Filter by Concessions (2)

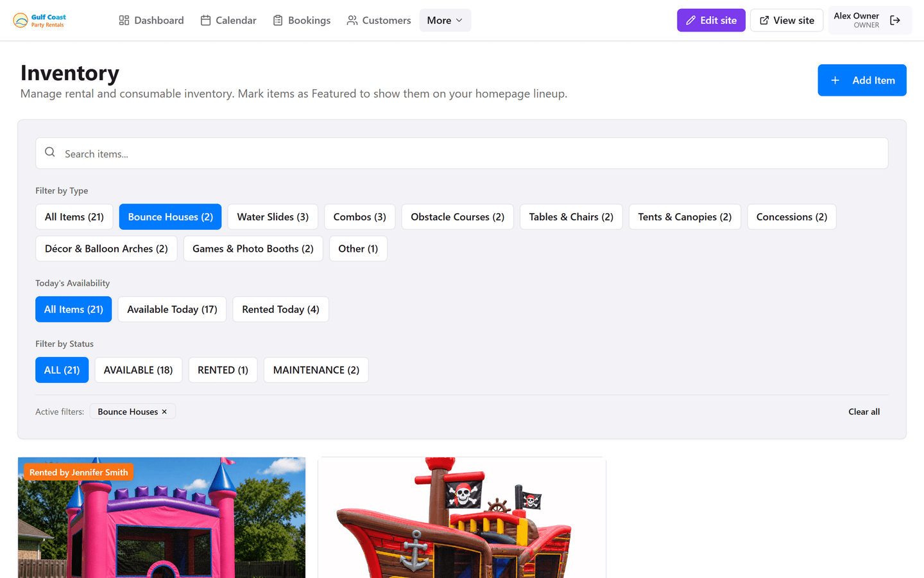792,217
